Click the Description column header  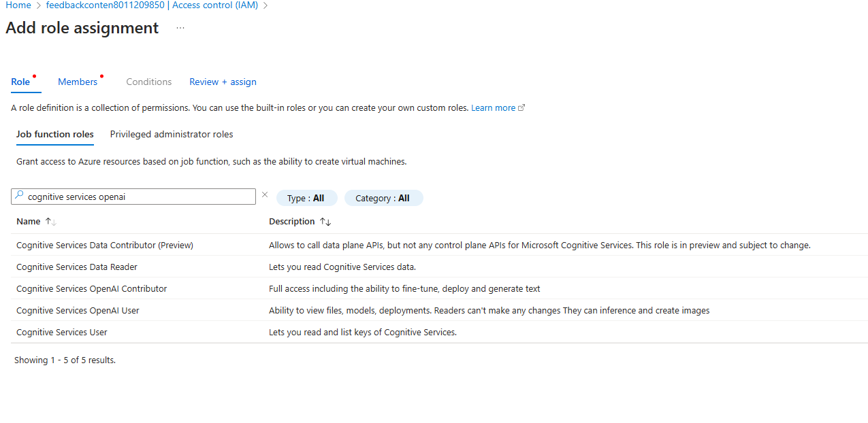pyautogui.click(x=292, y=222)
